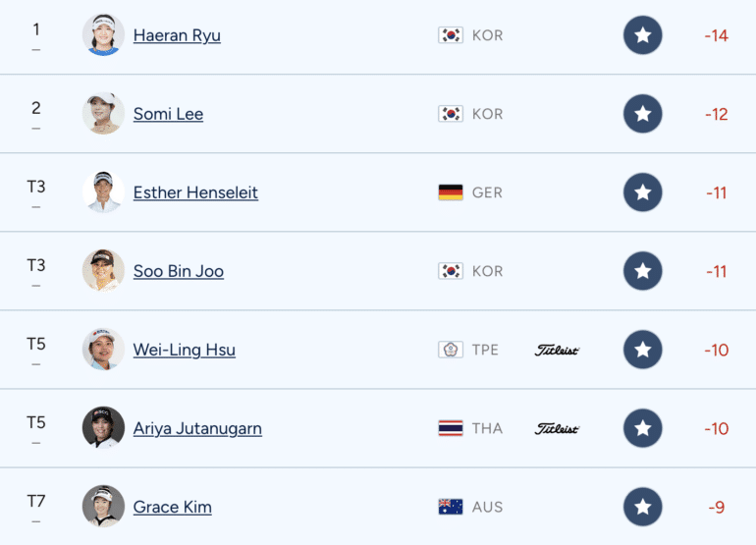Star Esther Henseleit as favorite
756x545 pixels.
pos(643,192)
